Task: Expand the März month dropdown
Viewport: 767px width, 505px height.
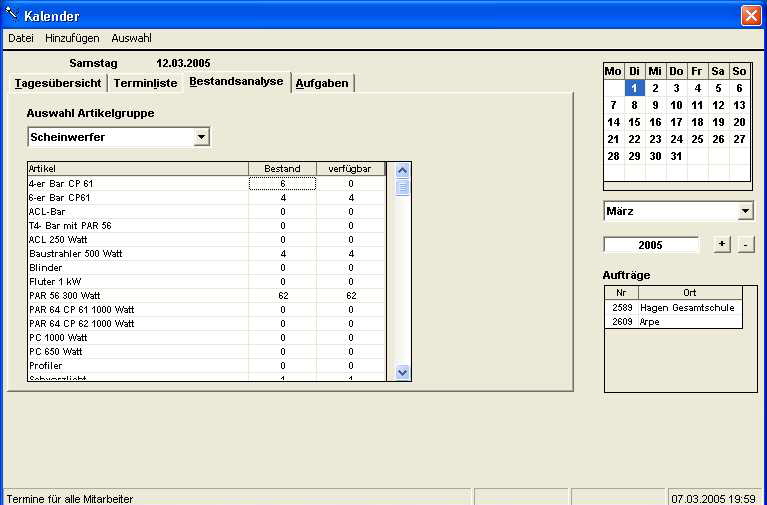Action: (745, 212)
